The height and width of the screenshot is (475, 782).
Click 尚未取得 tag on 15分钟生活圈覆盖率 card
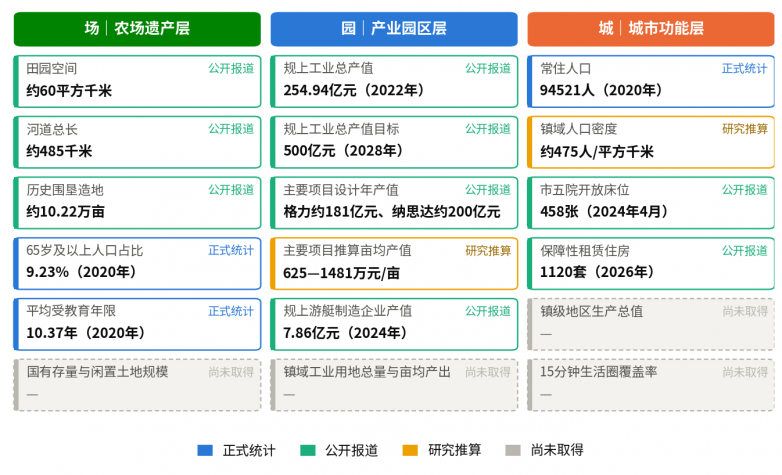tap(745, 372)
